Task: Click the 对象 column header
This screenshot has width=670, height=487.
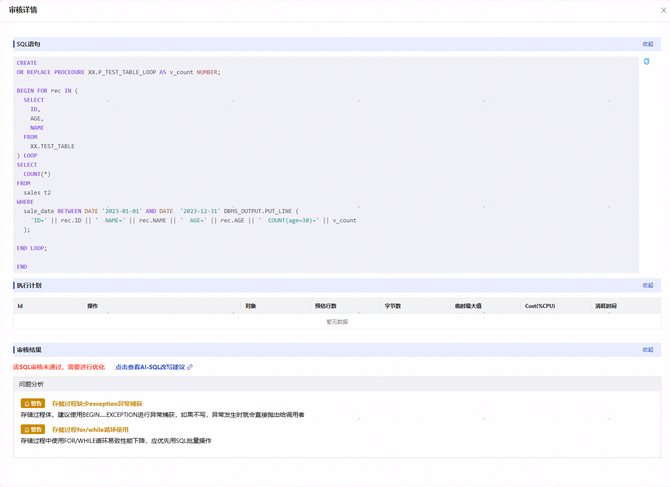Action: click(x=251, y=306)
